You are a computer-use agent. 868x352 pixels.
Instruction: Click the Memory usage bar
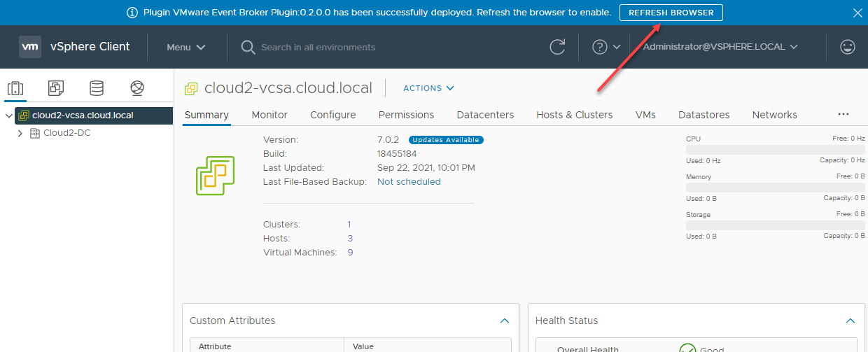(776, 188)
